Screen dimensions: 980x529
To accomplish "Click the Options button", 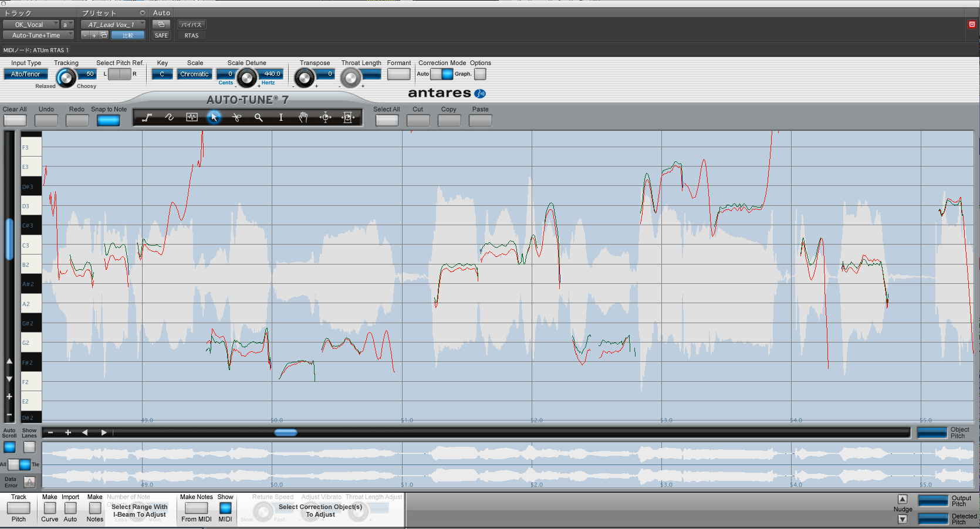I will coord(480,74).
